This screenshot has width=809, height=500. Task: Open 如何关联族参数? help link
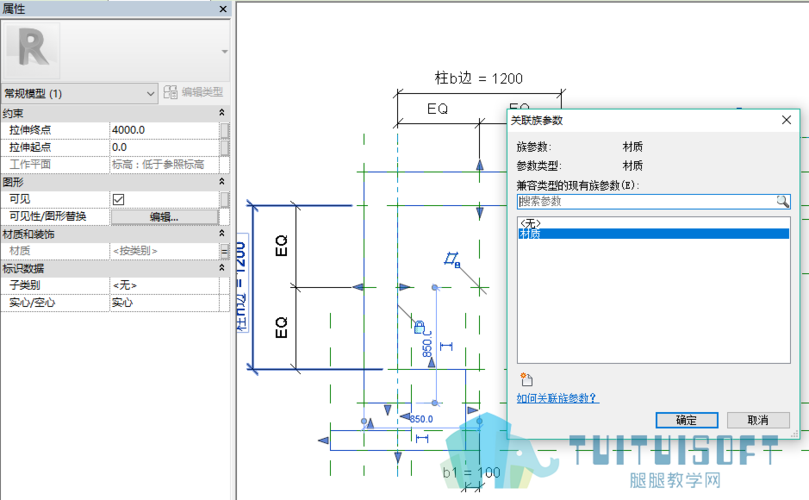point(557,398)
